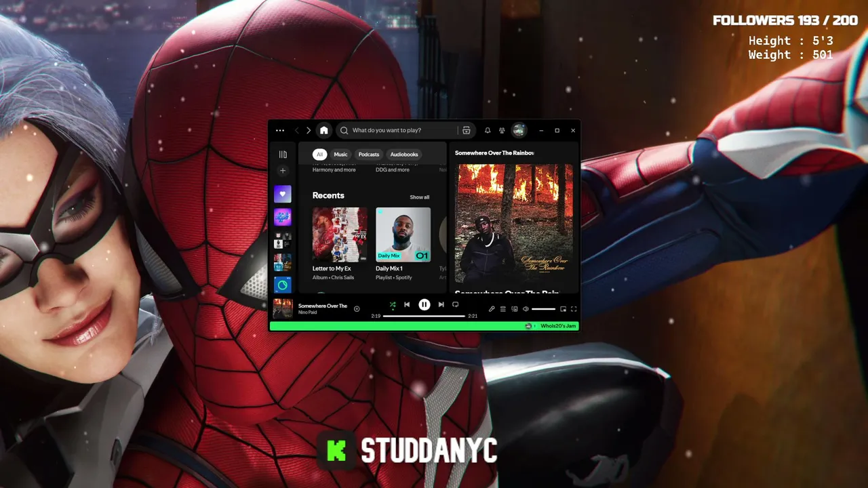Image resolution: width=868 pixels, height=488 pixels.
Task: Click Show all next to Recents
Action: click(419, 197)
